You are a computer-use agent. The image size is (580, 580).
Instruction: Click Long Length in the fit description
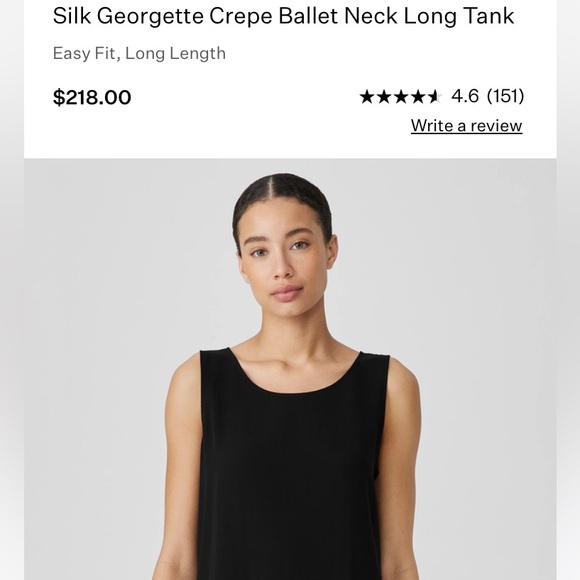(175, 54)
